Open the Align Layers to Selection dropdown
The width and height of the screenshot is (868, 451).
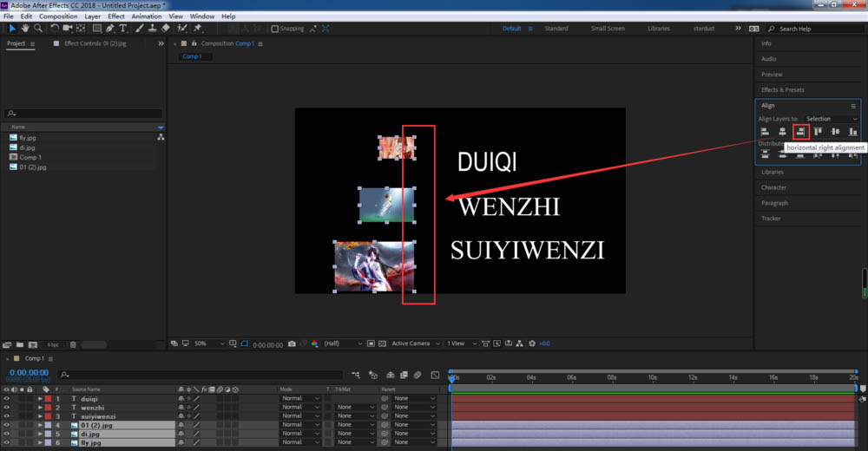tap(831, 119)
